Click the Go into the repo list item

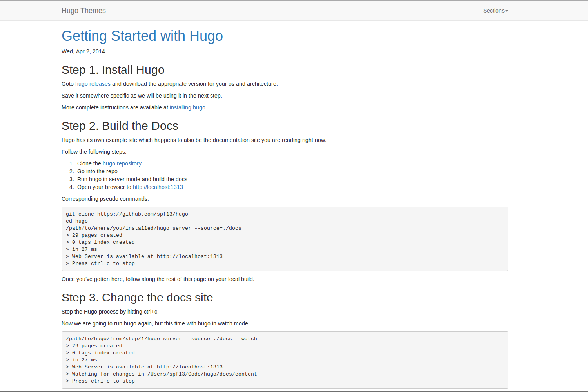[97, 171]
